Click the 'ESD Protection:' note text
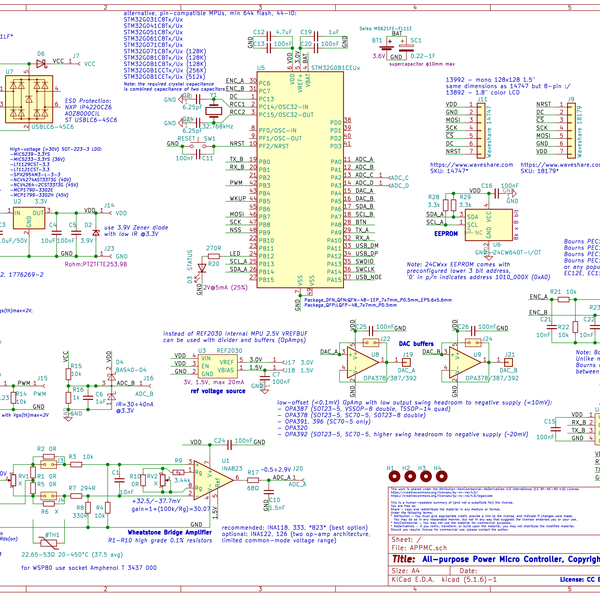The image size is (600, 600). [88, 101]
